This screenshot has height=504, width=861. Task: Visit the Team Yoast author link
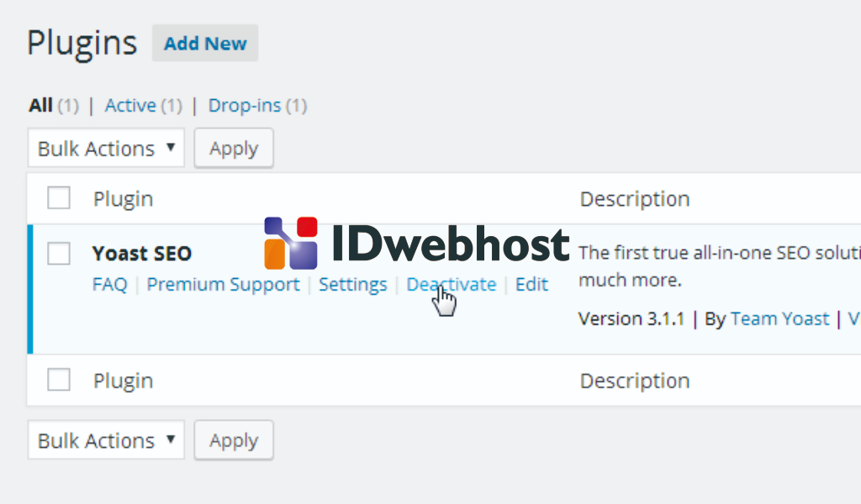pos(779,319)
